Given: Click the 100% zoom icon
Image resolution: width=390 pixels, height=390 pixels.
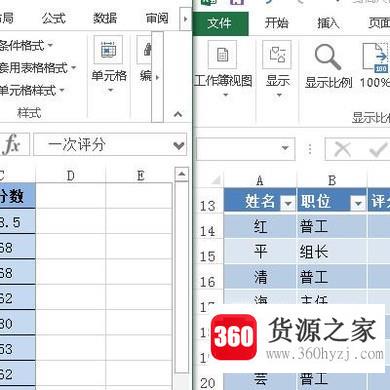Looking at the screenshot, I should (x=376, y=57).
